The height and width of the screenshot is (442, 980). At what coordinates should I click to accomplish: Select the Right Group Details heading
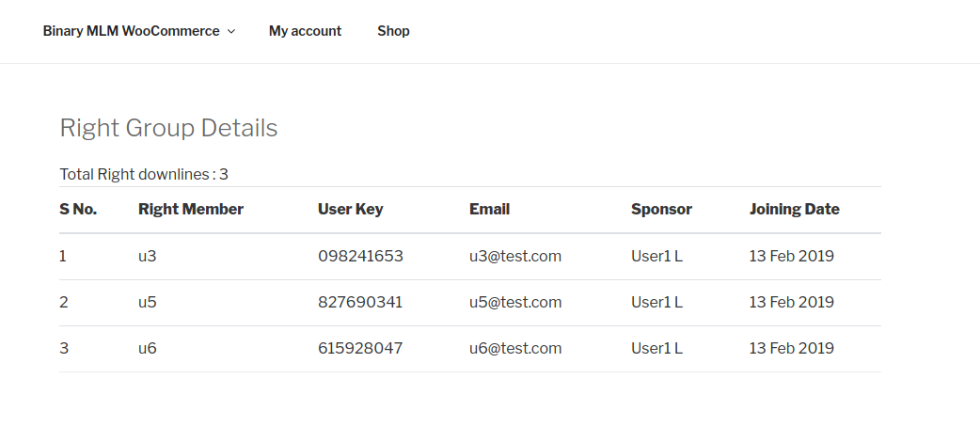tap(168, 128)
